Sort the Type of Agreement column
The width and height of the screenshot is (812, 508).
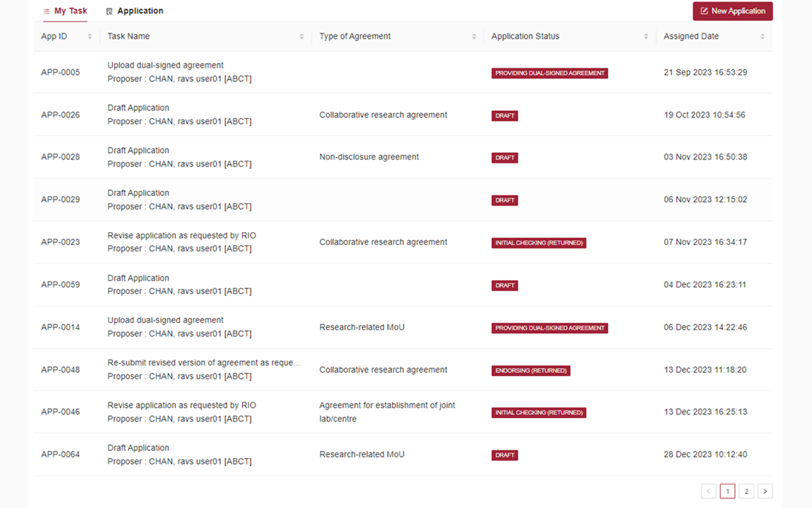(474, 36)
